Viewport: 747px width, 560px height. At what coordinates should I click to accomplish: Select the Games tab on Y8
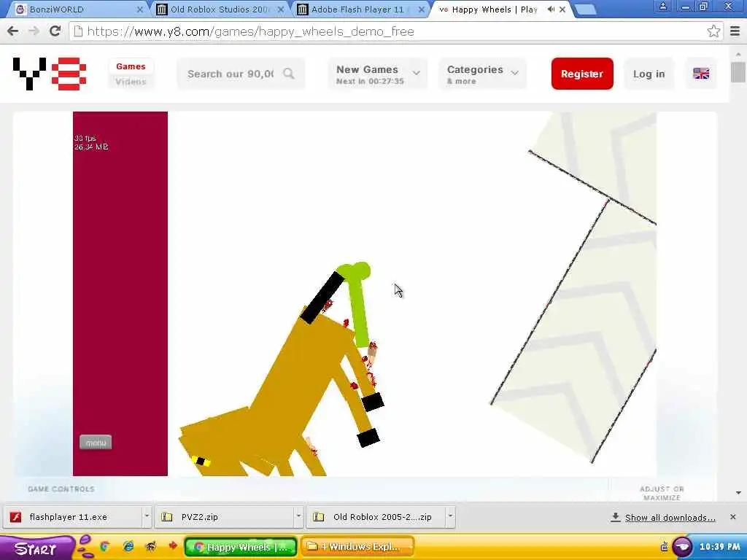point(131,66)
